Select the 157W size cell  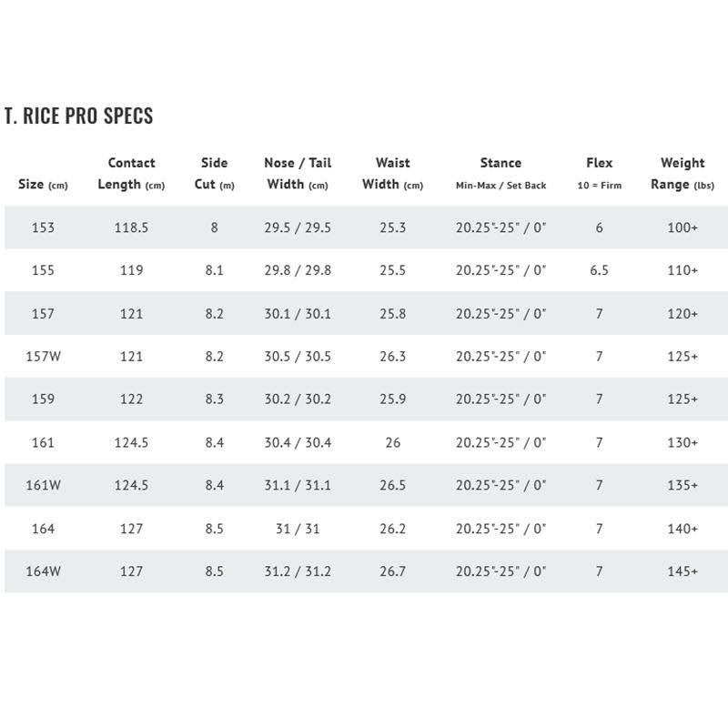tap(43, 357)
